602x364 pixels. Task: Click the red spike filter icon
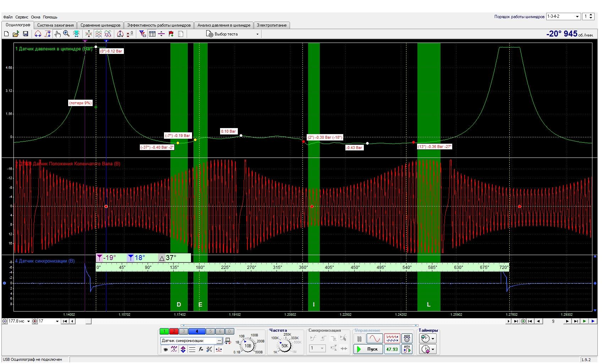(219, 349)
